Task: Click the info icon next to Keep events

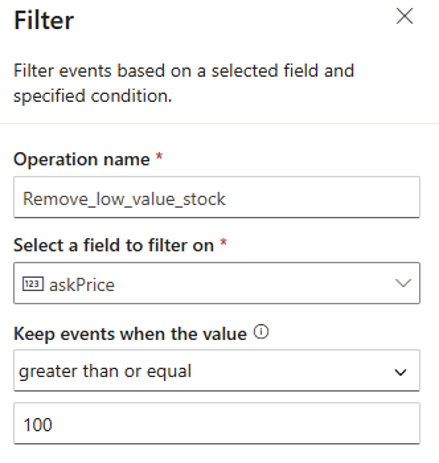Action: [261, 332]
